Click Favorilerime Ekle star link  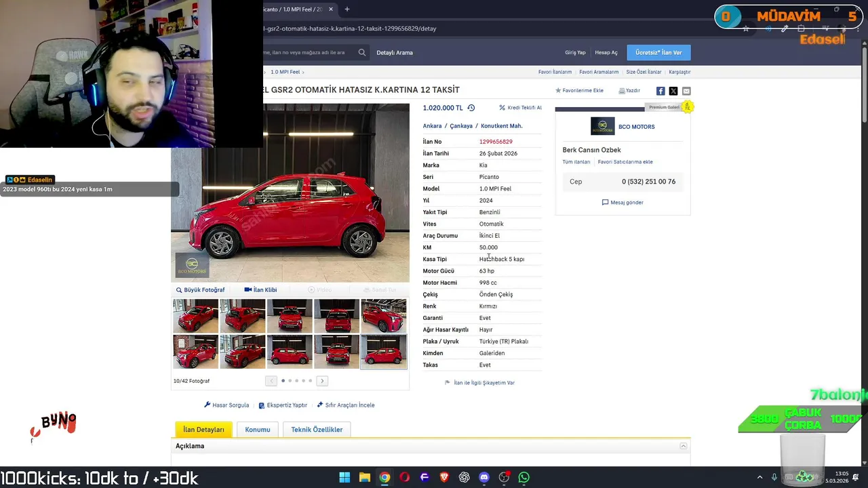tap(579, 90)
